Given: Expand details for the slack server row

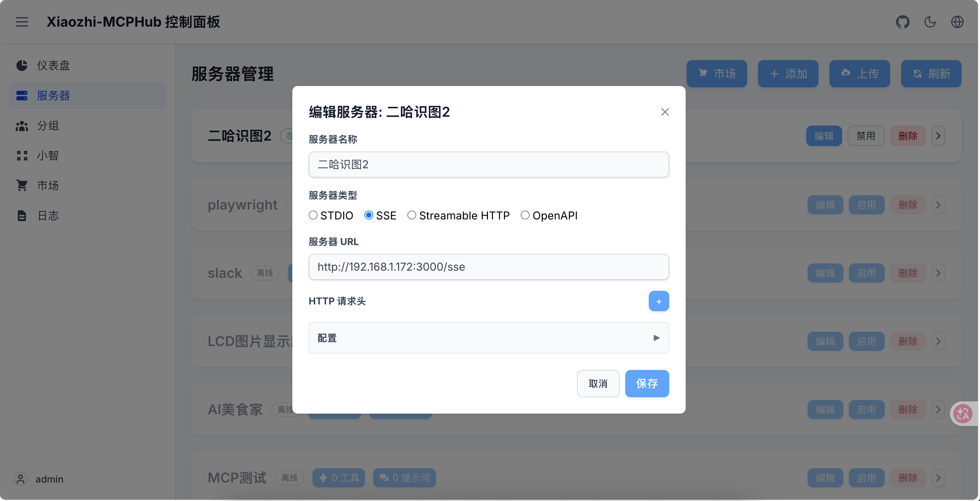Looking at the screenshot, I should tap(938, 273).
